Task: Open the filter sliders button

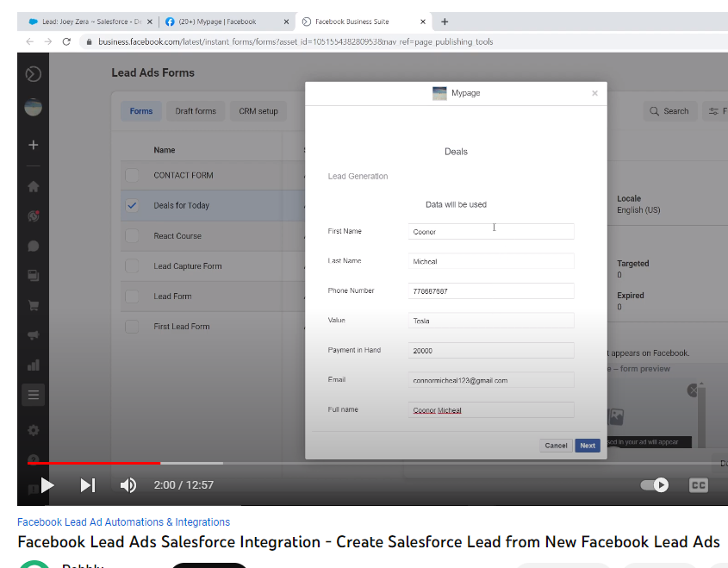Action: coord(715,111)
